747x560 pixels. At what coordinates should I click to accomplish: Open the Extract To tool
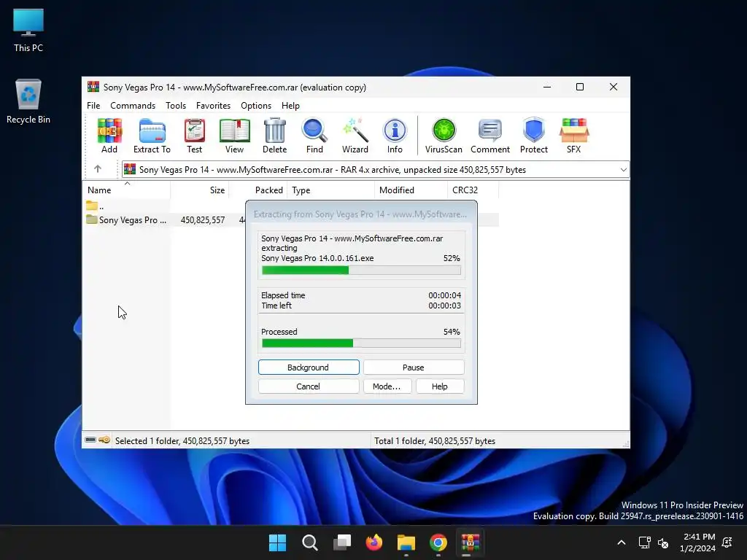click(x=152, y=136)
